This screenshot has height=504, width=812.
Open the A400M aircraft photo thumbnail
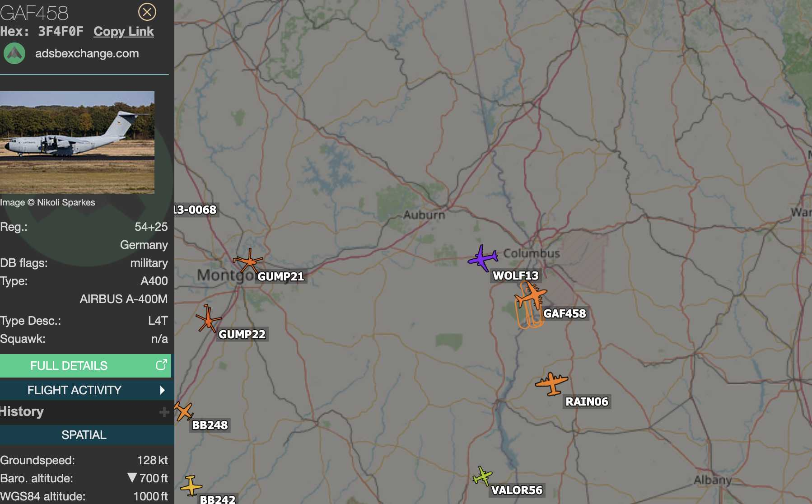pyautogui.click(x=77, y=142)
